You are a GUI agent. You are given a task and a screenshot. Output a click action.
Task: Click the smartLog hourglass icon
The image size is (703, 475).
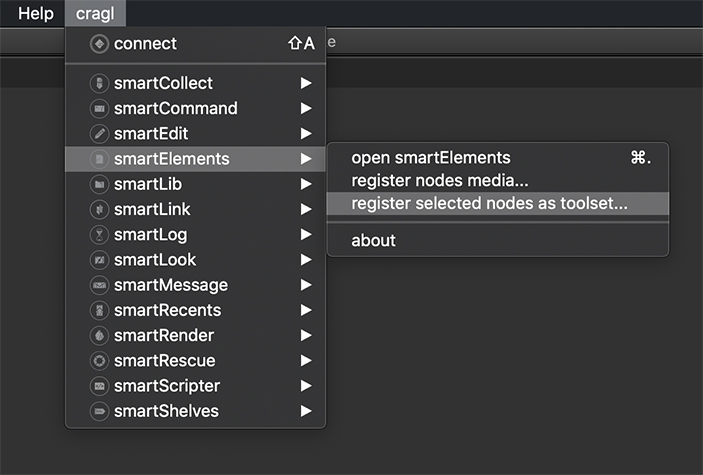point(98,235)
